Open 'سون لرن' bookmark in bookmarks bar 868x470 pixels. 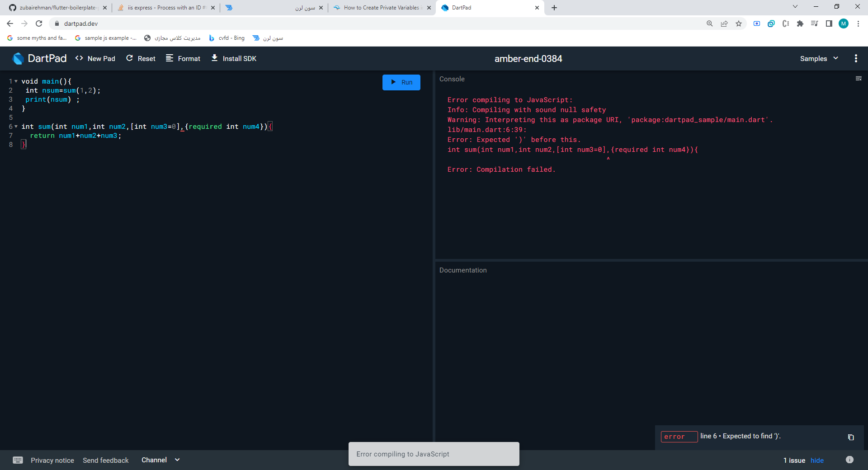click(268, 38)
